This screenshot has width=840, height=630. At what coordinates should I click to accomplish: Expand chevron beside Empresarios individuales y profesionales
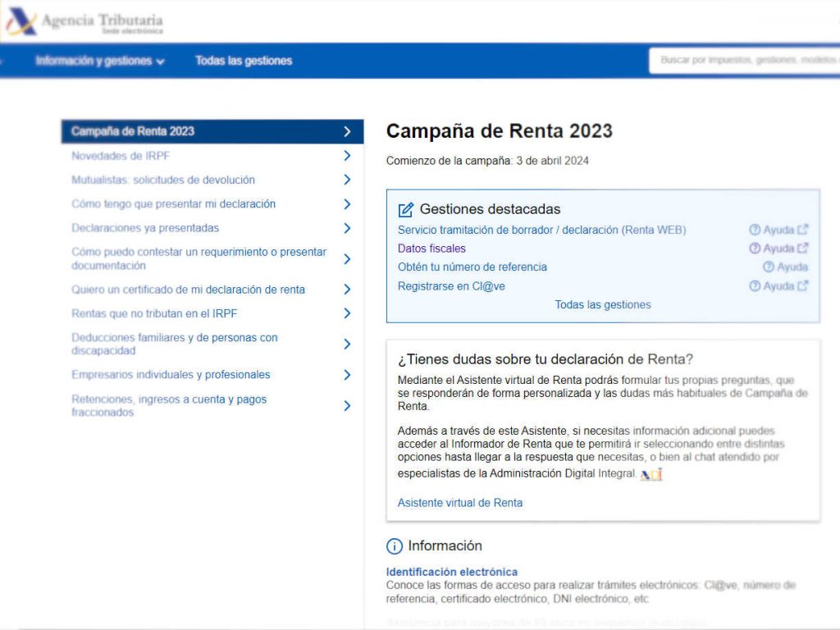pyautogui.click(x=347, y=375)
